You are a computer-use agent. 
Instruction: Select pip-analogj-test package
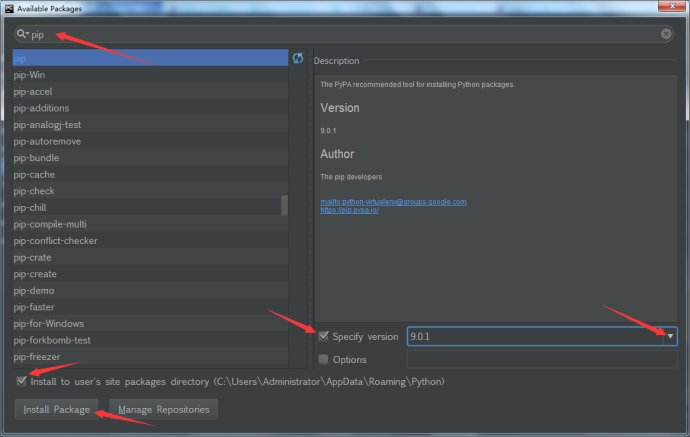150,125
